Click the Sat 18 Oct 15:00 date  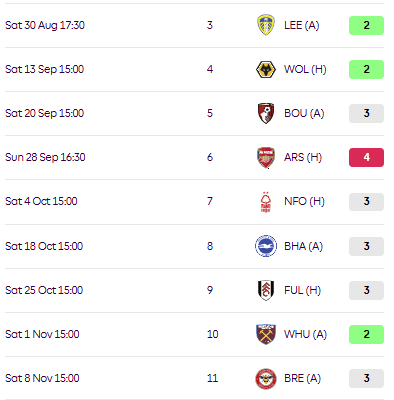[44, 246]
